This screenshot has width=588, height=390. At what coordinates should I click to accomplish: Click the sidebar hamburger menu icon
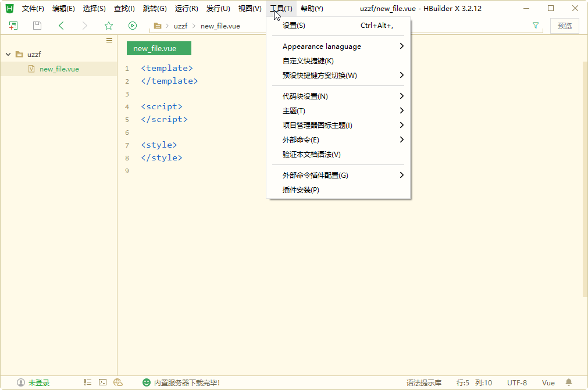pyautogui.click(x=109, y=41)
